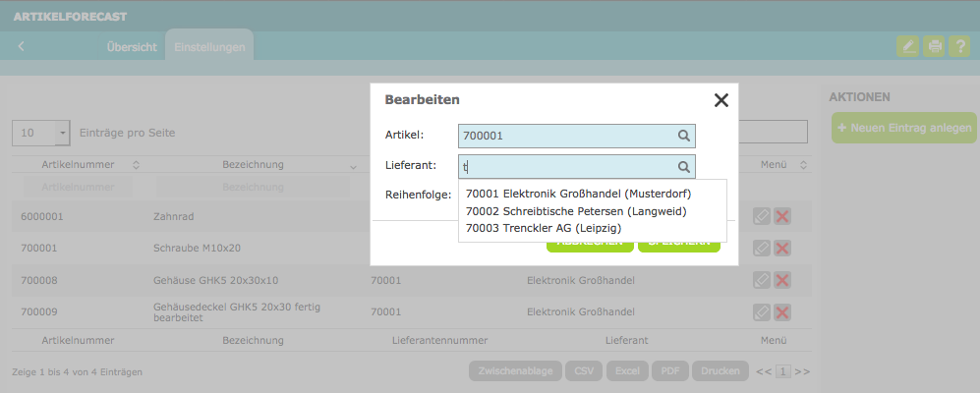The height and width of the screenshot is (393, 980).
Task: Switch to the Übersicht tab
Action: point(132,47)
